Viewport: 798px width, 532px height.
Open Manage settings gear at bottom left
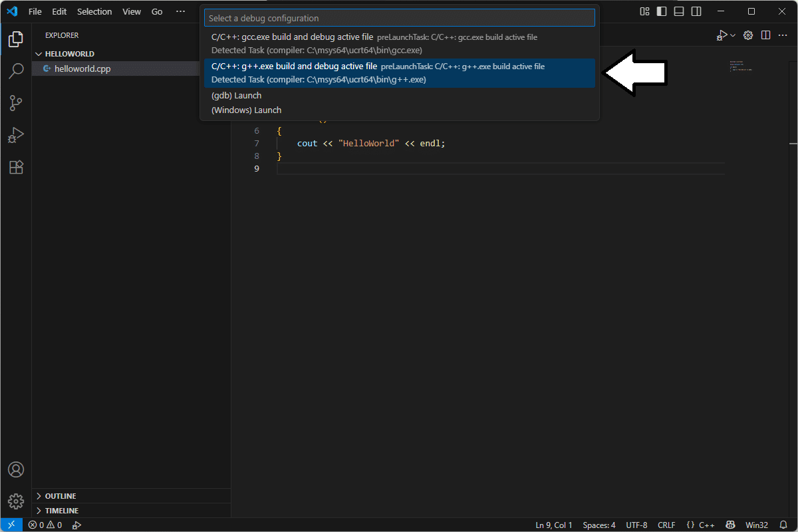(16, 501)
